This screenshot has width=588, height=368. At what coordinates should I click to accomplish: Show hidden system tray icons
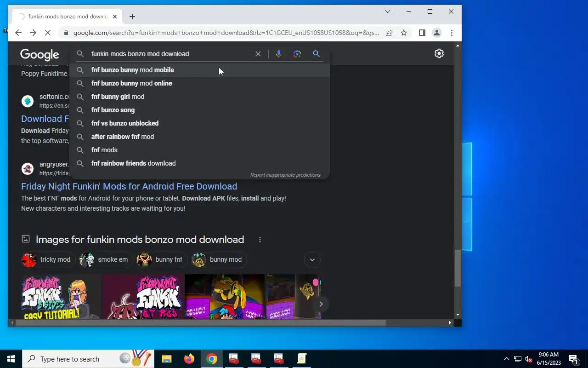pyautogui.click(x=507, y=359)
